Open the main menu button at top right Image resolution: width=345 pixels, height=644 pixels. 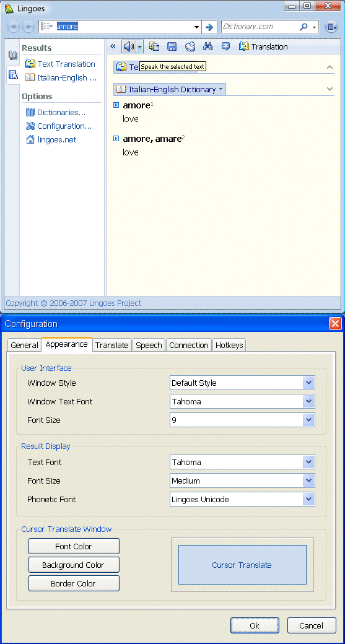pyautogui.click(x=331, y=27)
